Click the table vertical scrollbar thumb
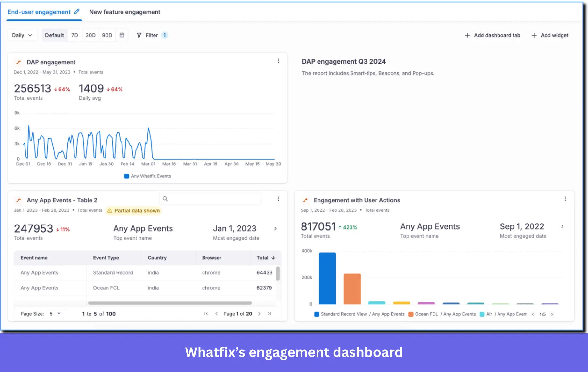This screenshot has width=588, height=372. 278,273
